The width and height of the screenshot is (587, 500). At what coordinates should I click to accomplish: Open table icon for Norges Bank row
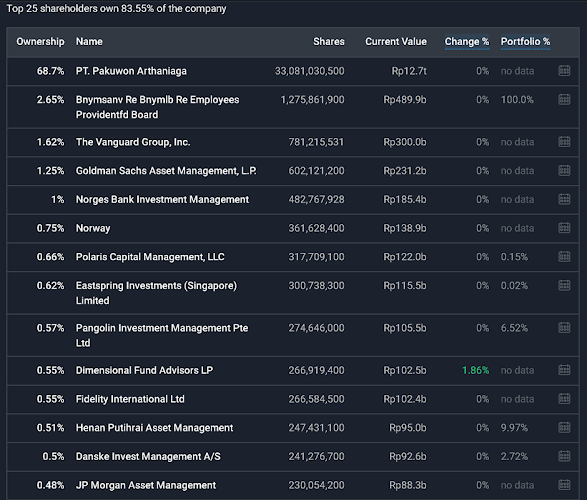point(564,199)
